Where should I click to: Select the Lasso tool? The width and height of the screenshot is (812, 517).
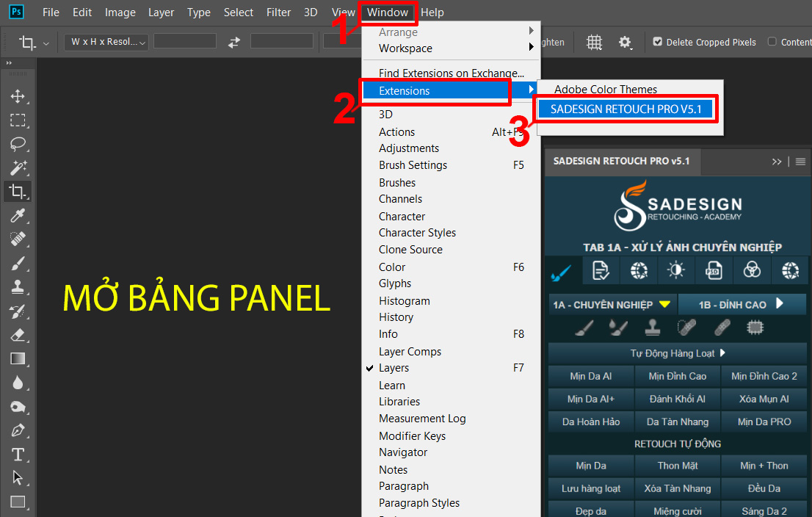[18, 144]
